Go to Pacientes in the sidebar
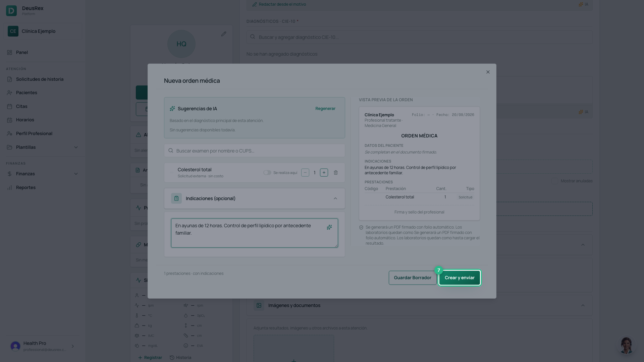Image resolution: width=644 pixels, height=362 pixels. coord(26,93)
